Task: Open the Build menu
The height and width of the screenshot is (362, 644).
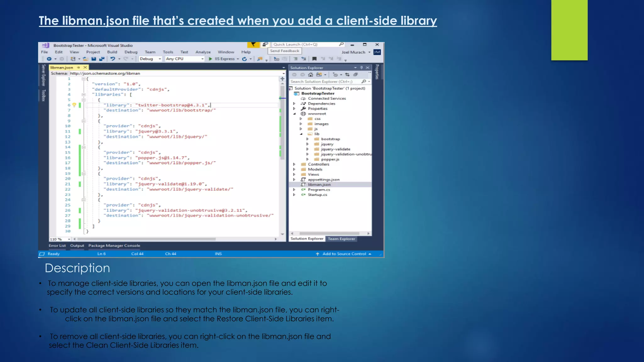Action: tap(112, 52)
